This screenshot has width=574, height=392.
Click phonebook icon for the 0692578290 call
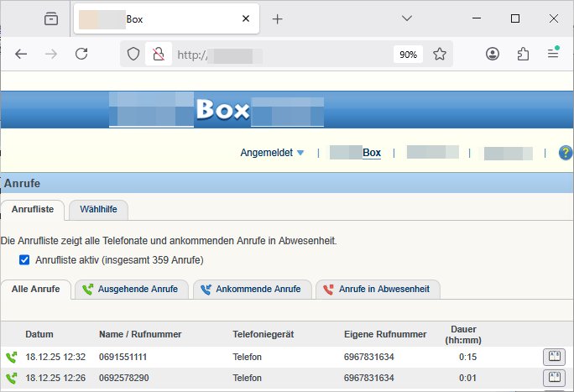[x=552, y=378]
